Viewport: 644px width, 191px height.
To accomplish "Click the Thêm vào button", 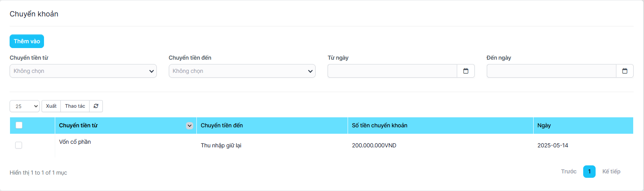I will [x=27, y=41].
